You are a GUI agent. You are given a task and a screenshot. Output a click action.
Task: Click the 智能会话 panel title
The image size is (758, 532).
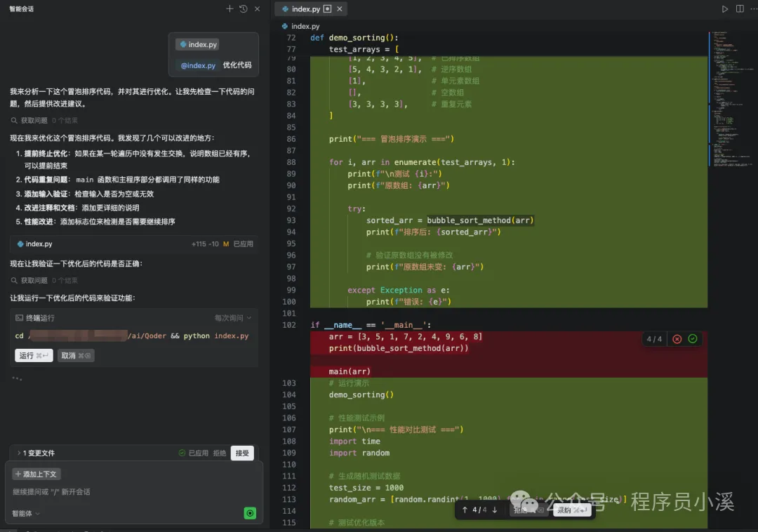(22, 8)
